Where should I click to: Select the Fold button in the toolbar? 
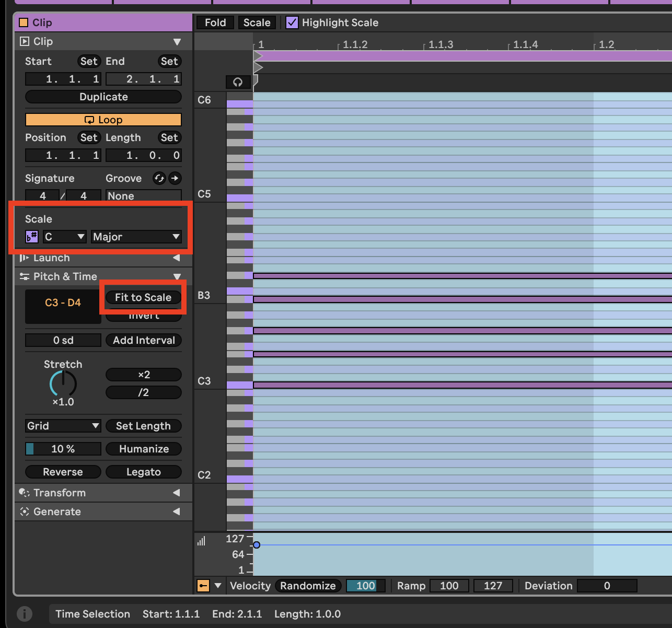coord(214,22)
